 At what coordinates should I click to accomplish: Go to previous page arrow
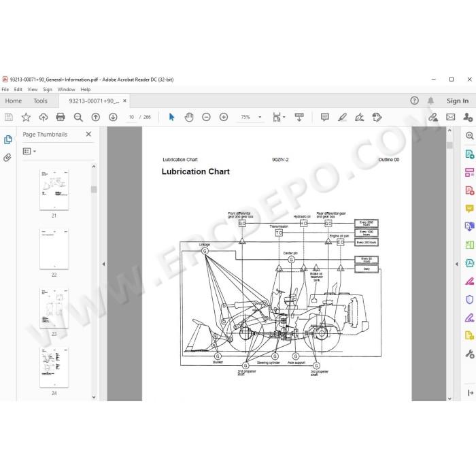96,117
